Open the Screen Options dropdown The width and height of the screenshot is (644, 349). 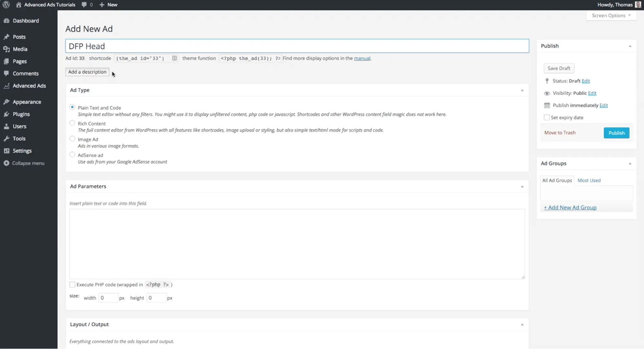pyautogui.click(x=611, y=15)
